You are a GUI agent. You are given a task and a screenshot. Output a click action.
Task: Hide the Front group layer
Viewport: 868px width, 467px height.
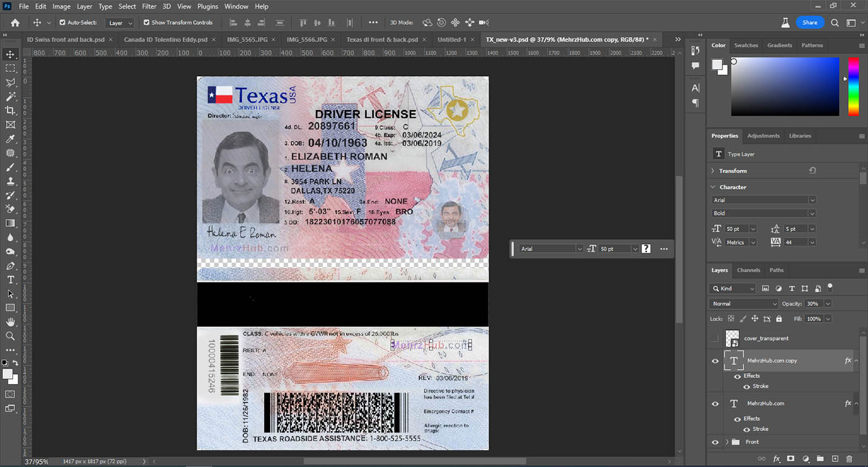pyautogui.click(x=715, y=442)
